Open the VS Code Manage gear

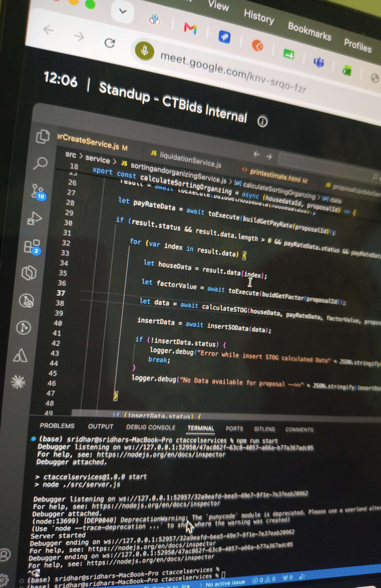(x=4, y=580)
